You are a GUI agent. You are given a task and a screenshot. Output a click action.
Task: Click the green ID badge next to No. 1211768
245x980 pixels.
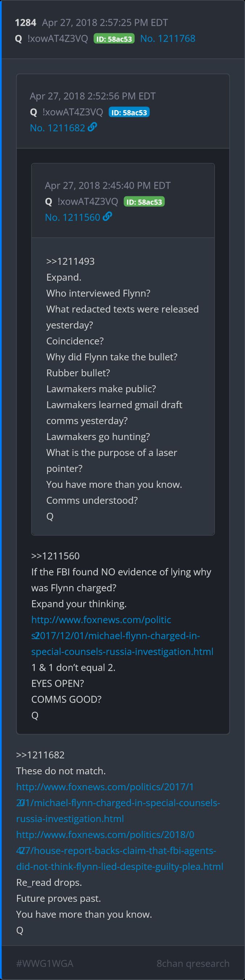pos(114,39)
